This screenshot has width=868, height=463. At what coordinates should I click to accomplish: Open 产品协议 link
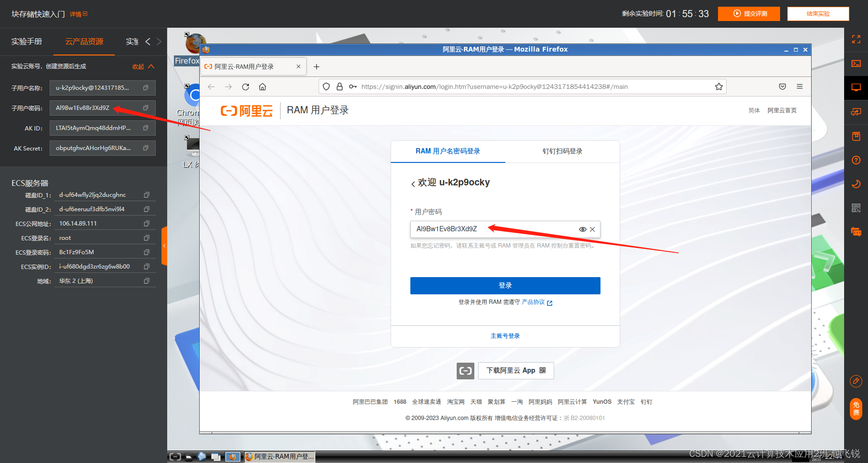(x=536, y=302)
